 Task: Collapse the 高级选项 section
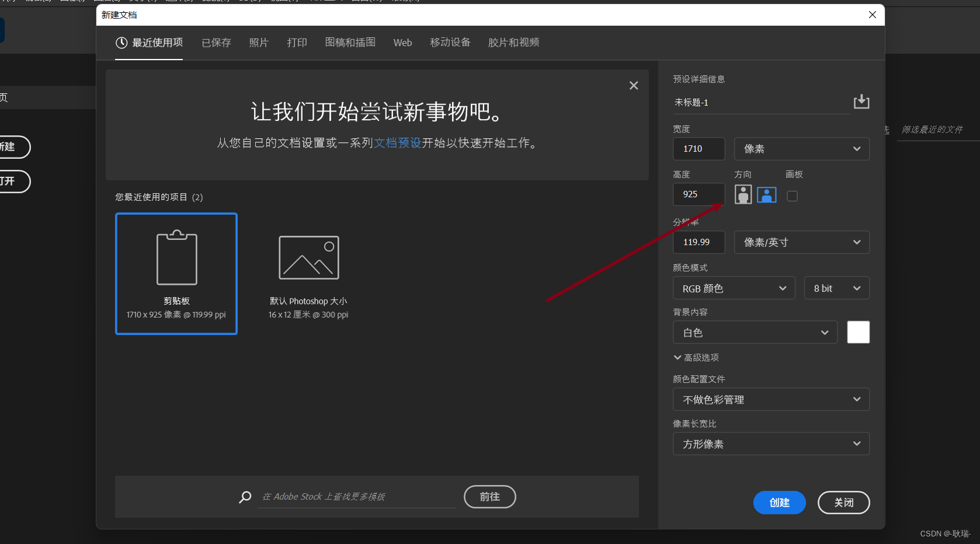click(696, 357)
